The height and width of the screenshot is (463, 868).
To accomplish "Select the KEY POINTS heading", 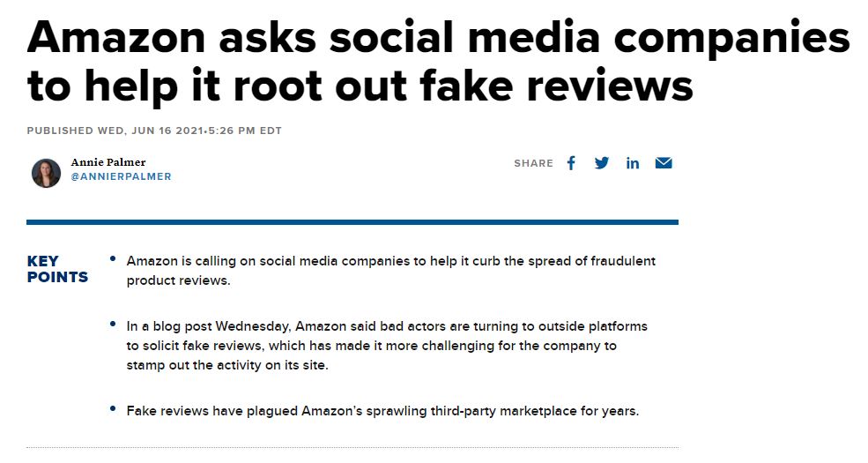I will [x=57, y=269].
